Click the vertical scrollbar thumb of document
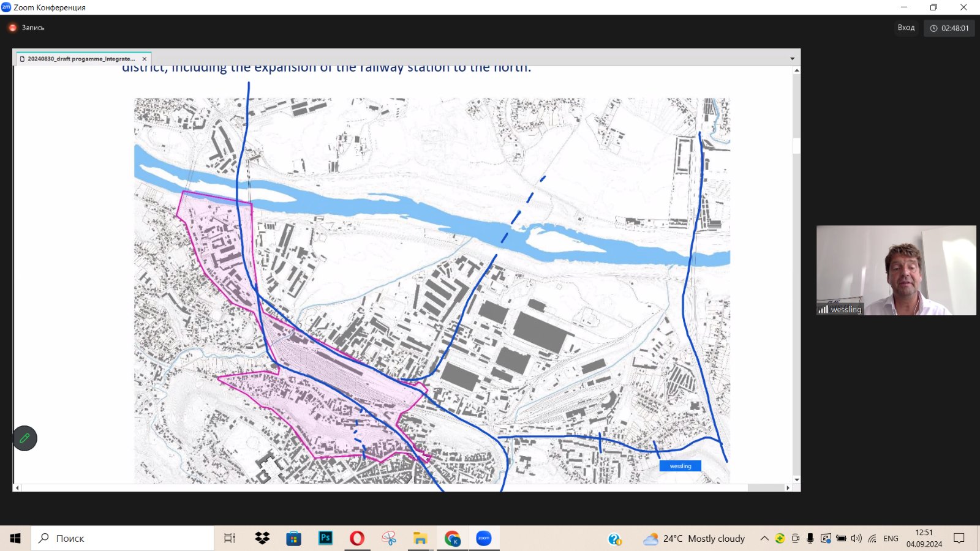Image resolution: width=980 pixels, height=551 pixels. (796, 145)
